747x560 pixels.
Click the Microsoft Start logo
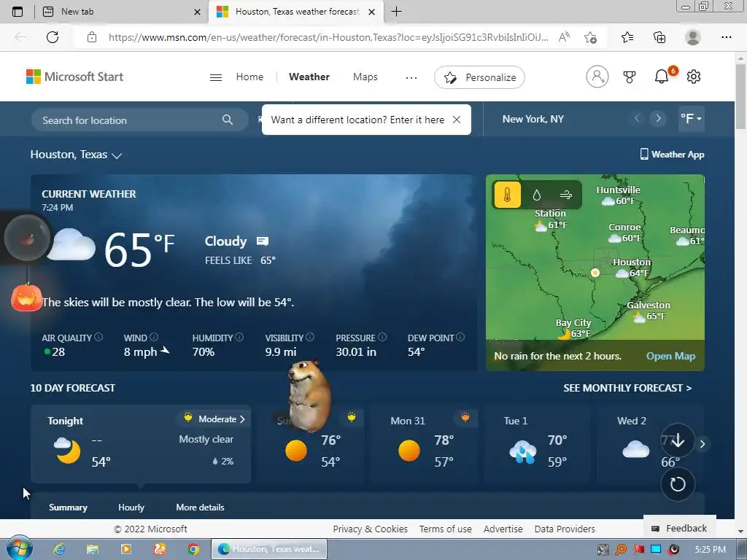click(74, 77)
